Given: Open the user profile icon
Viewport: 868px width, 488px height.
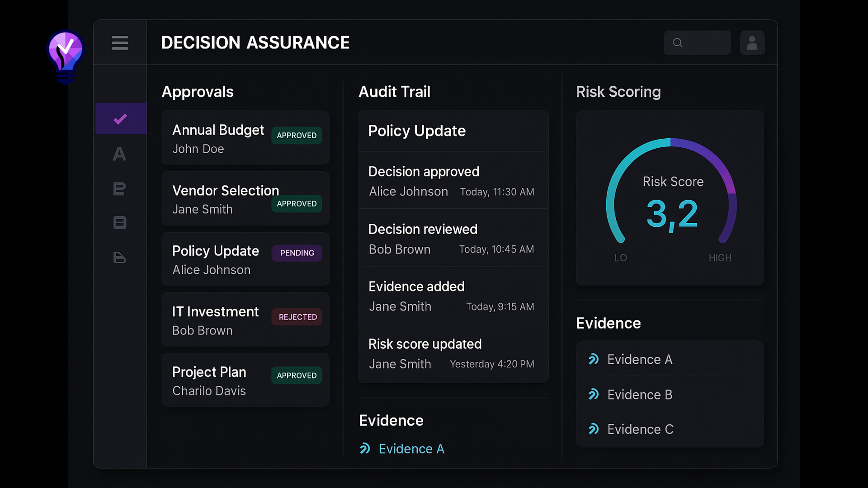Looking at the screenshot, I should pos(752,43).
